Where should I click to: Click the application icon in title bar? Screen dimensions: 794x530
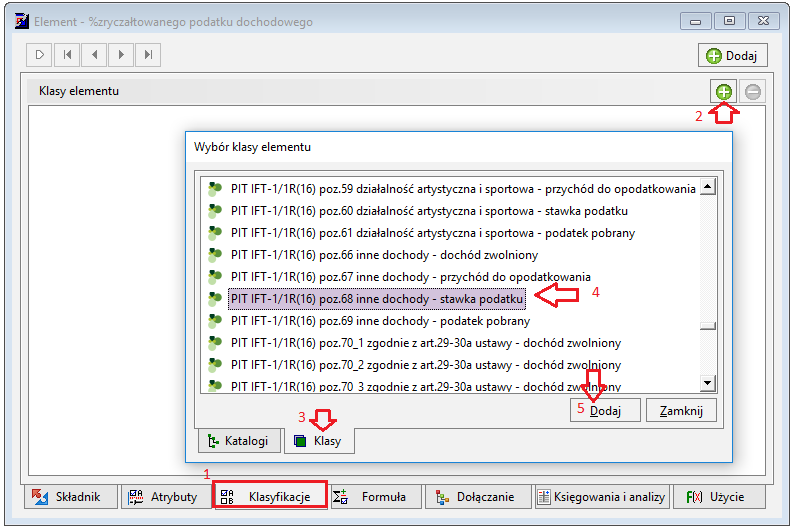point(22,21)
